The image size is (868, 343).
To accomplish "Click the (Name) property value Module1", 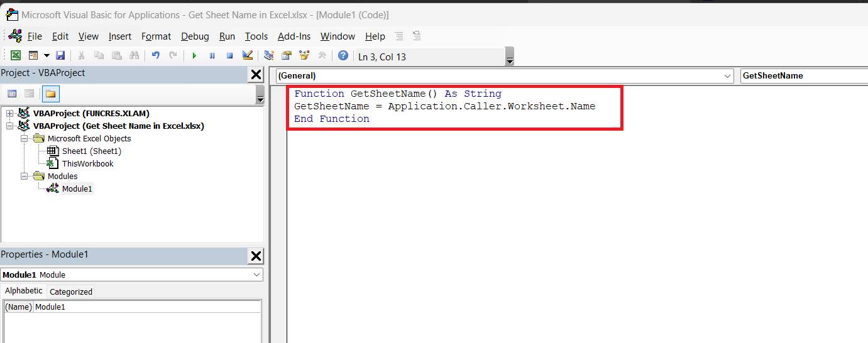I will click(x=147, y=307).
